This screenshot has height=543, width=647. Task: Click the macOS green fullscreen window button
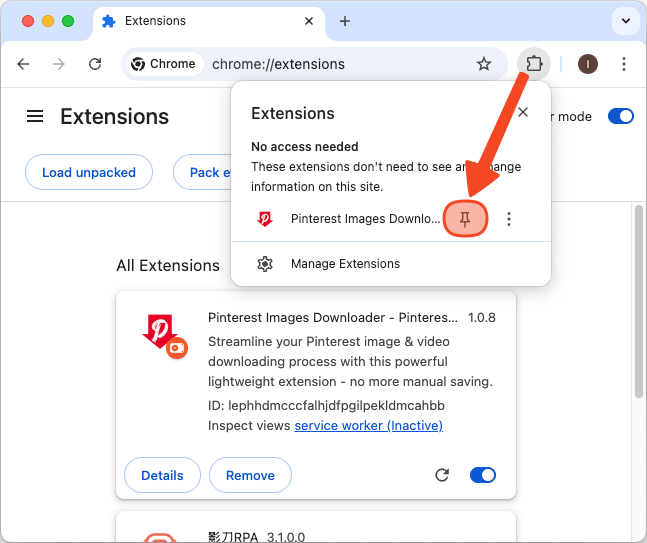point(68,21)
